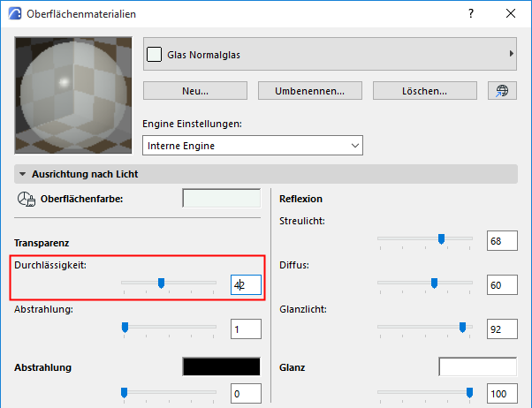Image resolution: width=532 pixels, height=408 pixels.
Task: Click the surface color paint icon
Action: pos(27,199)
